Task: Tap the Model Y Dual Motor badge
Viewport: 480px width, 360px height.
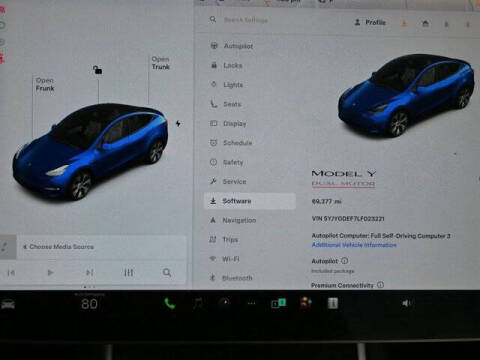Action: click(344, 178)
